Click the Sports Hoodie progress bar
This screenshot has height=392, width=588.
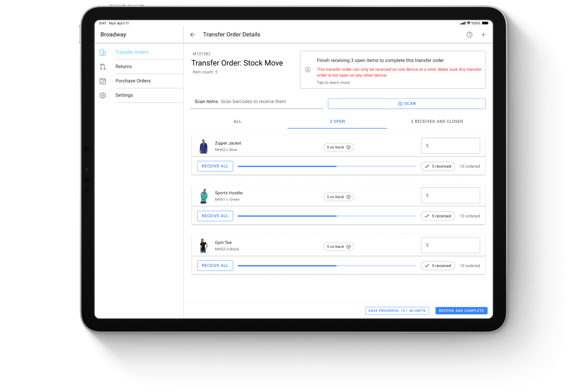coord(327,216)
